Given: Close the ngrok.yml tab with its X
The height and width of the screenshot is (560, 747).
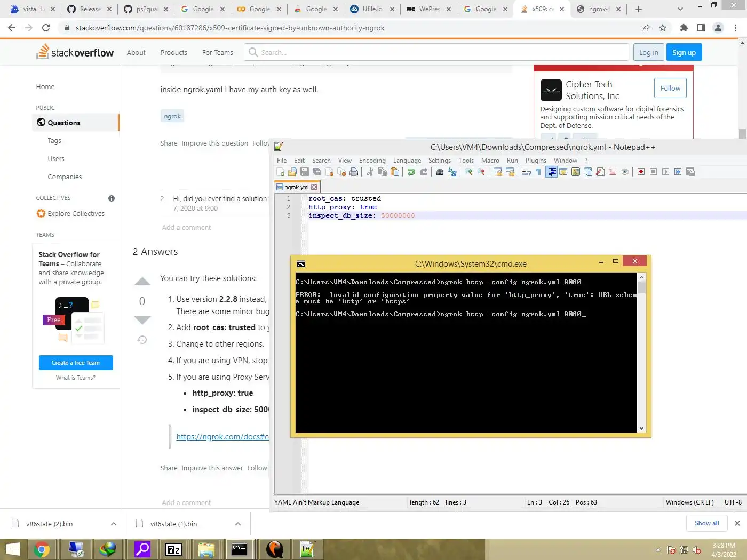Looking at the screenshot, I should coord(314,187).
